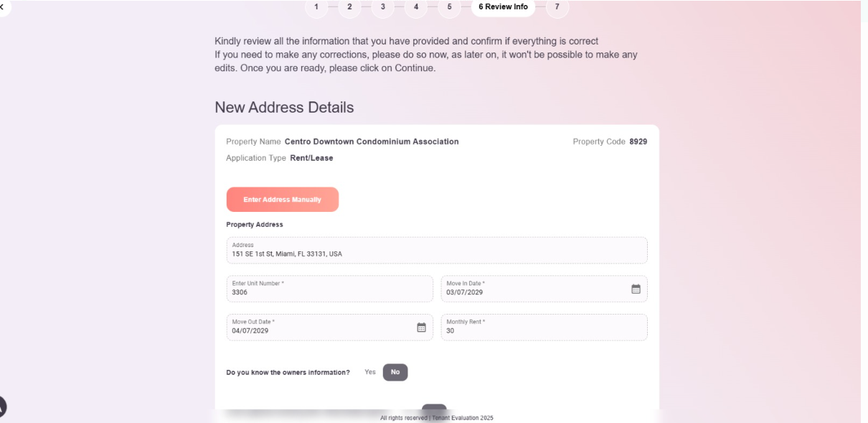Image resolution: width=868 pixels, height=423 pixels.
Task: Select Yes for knowing owners information
Action: (x=370, y=372)
